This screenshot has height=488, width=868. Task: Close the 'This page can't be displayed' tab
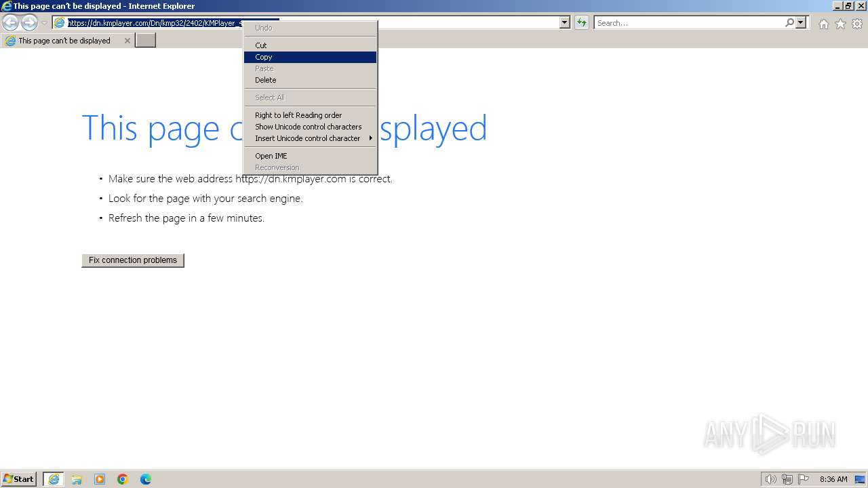tap(127, 41)
